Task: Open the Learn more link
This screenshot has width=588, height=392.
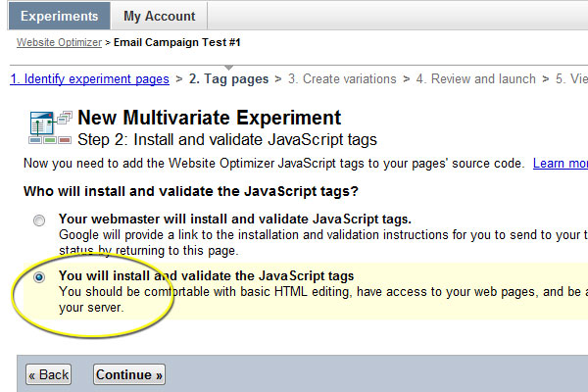Action: point(560,163)
